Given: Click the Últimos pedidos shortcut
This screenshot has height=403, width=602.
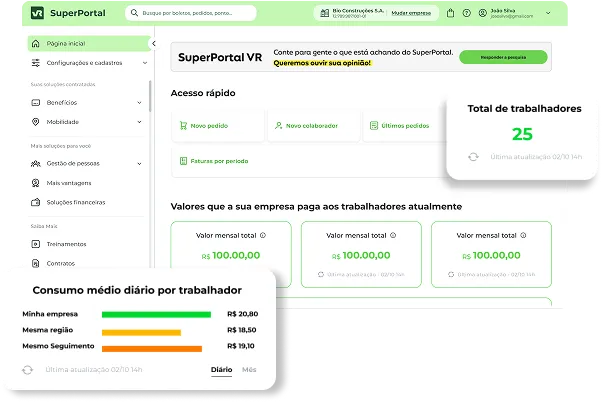Looking at the screenshot, I should [405, 126].
